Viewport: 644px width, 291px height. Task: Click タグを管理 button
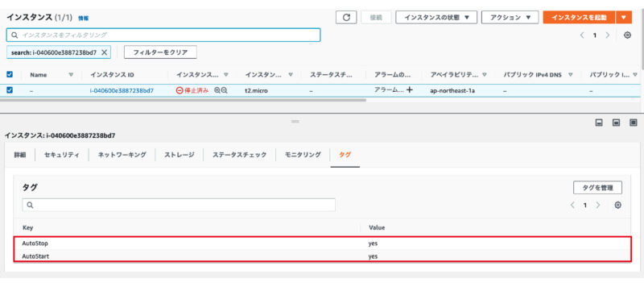click(x=597, y=188)
